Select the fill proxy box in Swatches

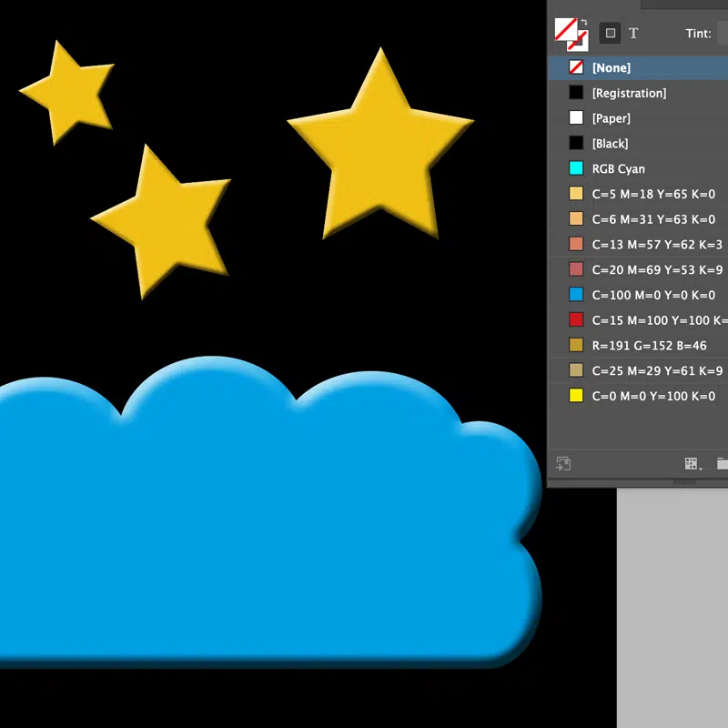click(566, 31)
